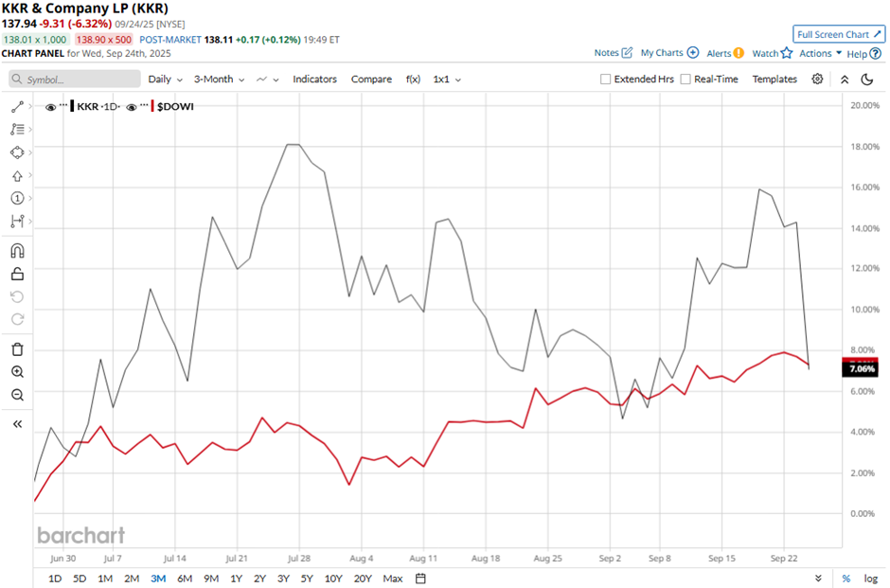Screen dimensions: 890x588
Task: Select the trend line drawing tool
Action: click(17, 107)
